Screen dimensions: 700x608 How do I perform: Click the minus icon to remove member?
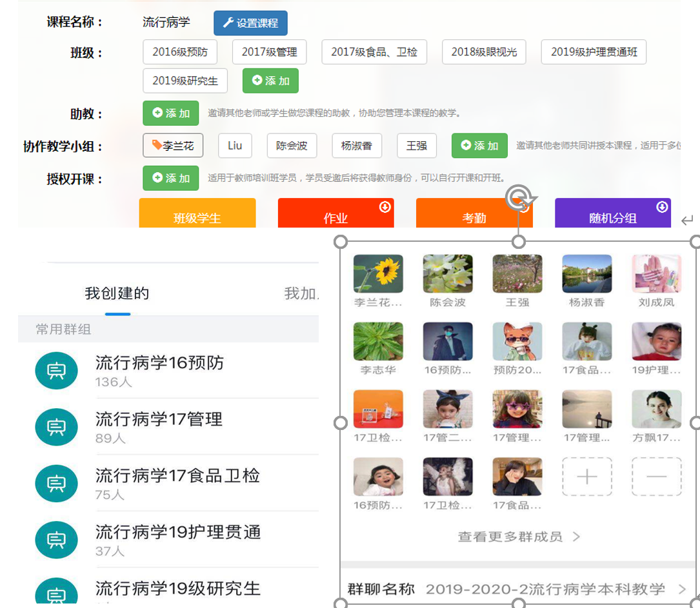(656, 476)
